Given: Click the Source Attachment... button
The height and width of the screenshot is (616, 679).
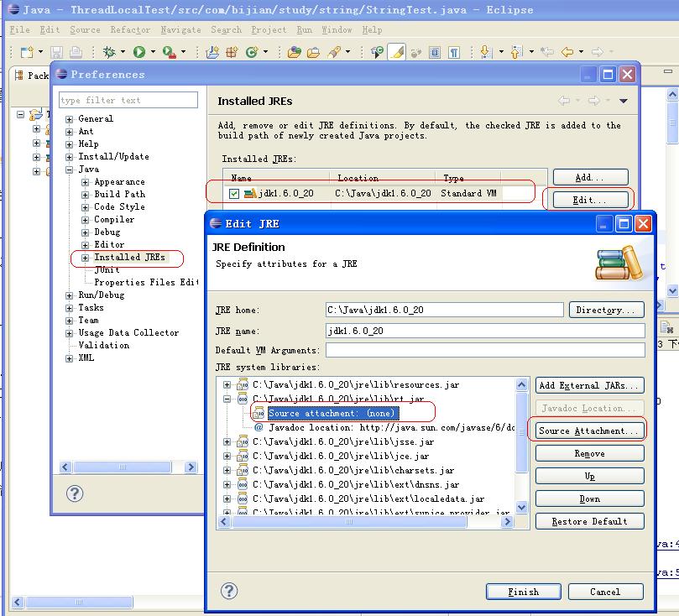Looking at the screenshot, I should click(589, 431).
